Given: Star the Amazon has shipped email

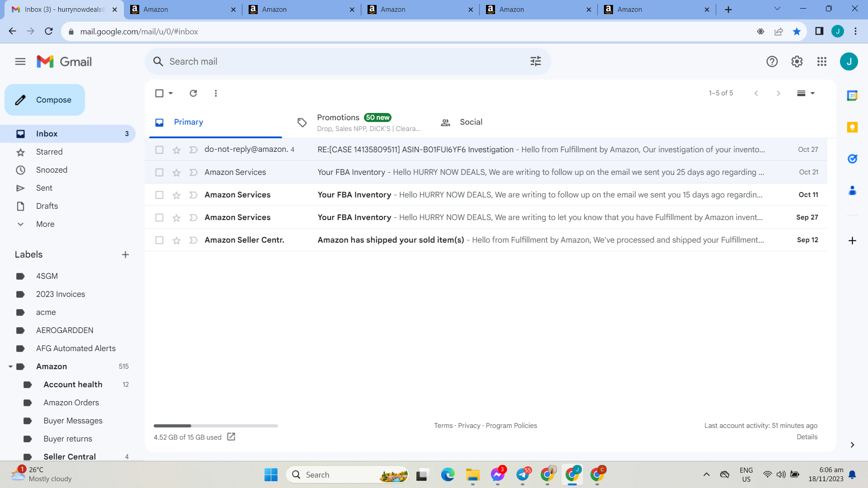Looking at the screenshot, I should tap(176, 240).
